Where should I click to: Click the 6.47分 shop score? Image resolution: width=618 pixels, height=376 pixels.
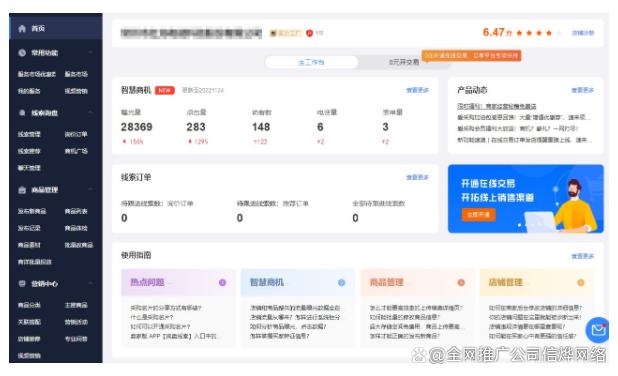(x=497, y=32)
